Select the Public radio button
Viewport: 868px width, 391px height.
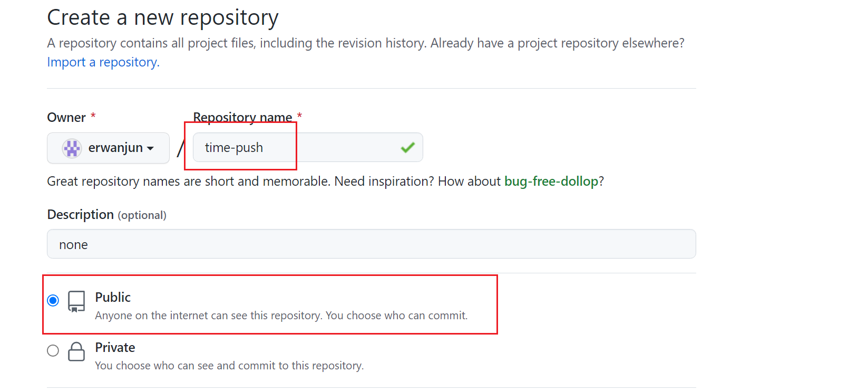(x=53, y=300)
